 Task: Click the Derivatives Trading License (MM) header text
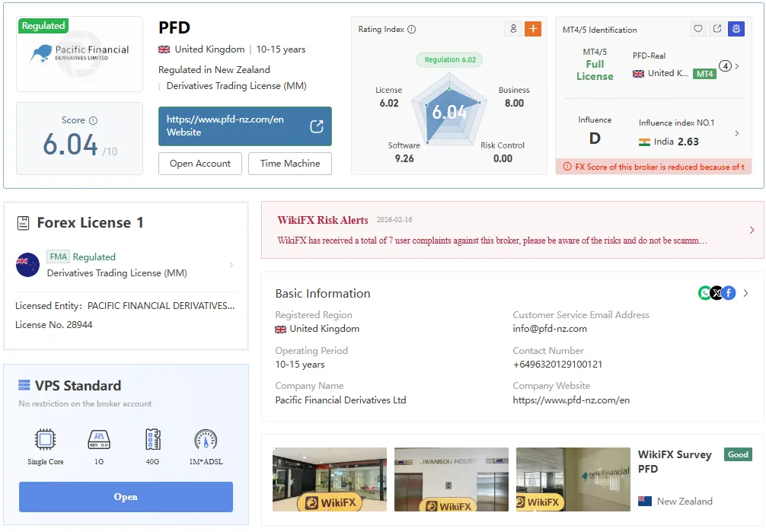click(237, 86)
